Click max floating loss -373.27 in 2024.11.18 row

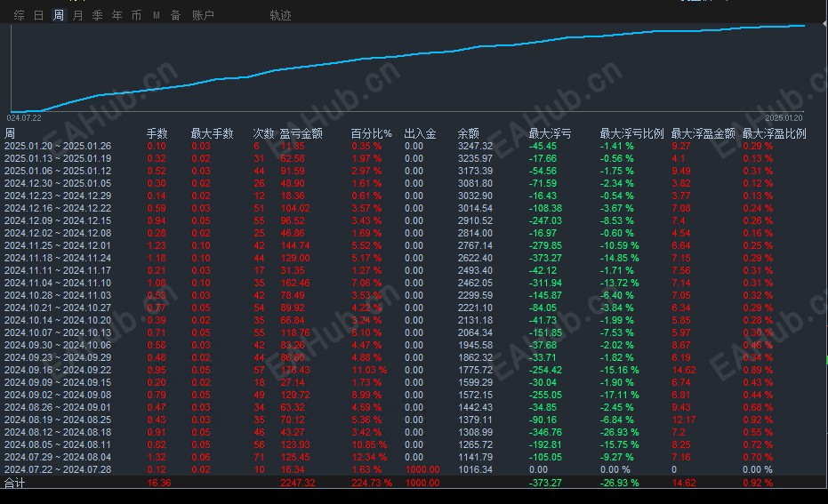point(545,258)
